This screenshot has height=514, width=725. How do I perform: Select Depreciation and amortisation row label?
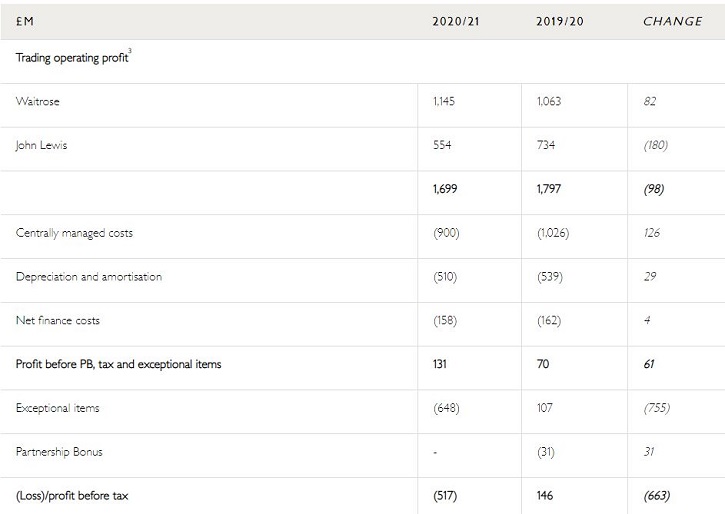click(89, 276)
